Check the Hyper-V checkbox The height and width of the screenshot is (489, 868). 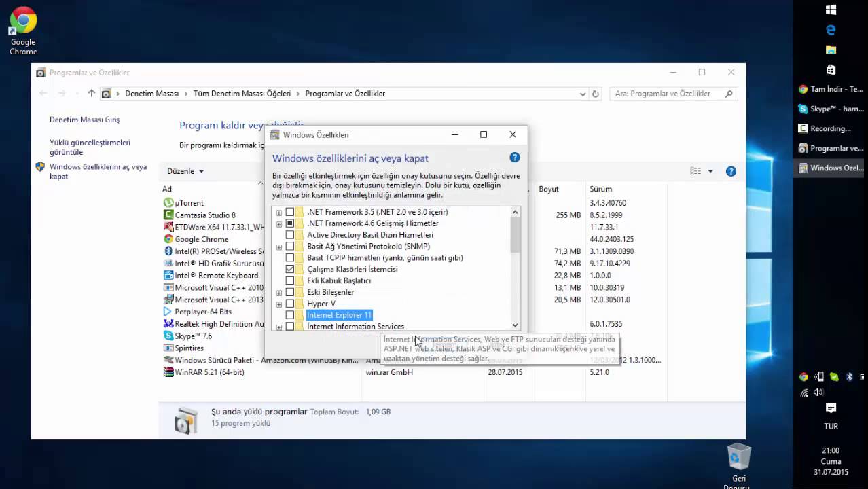click(x=290, y=304)
